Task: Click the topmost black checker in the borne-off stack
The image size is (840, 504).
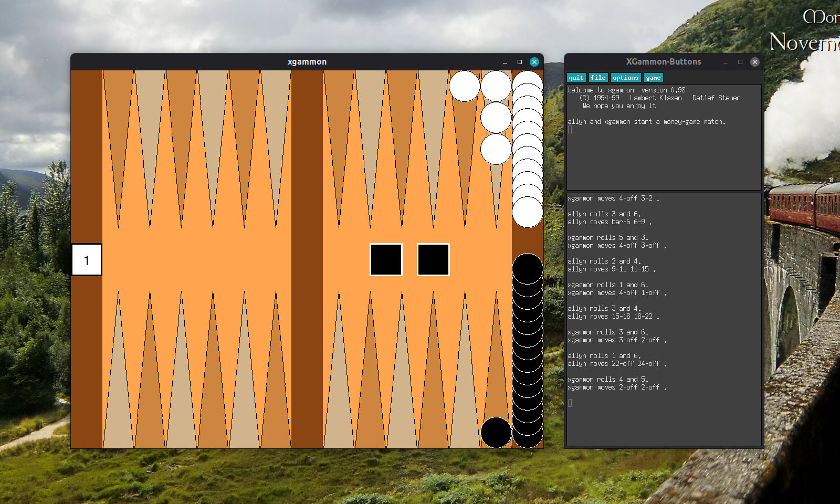Action: [x=527, y=268]
